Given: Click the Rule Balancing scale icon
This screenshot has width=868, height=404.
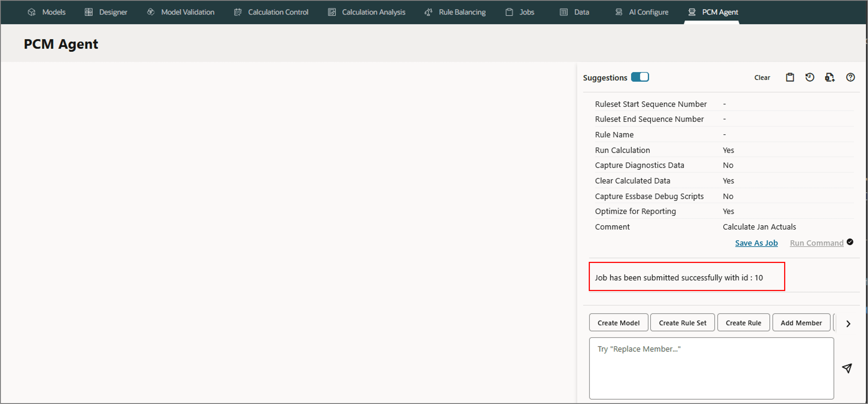Looking at the screenshot, I should click(428, 12).
